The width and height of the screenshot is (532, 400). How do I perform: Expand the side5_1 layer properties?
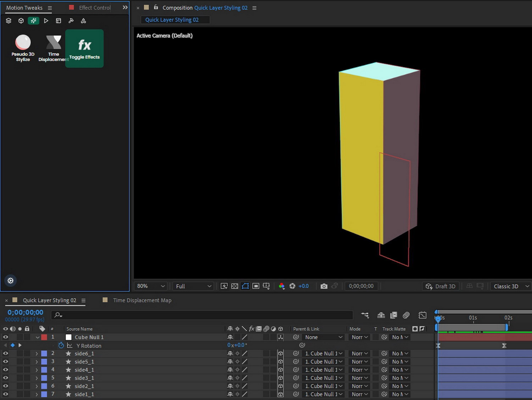pyautogui.click(x=37, y=362)
